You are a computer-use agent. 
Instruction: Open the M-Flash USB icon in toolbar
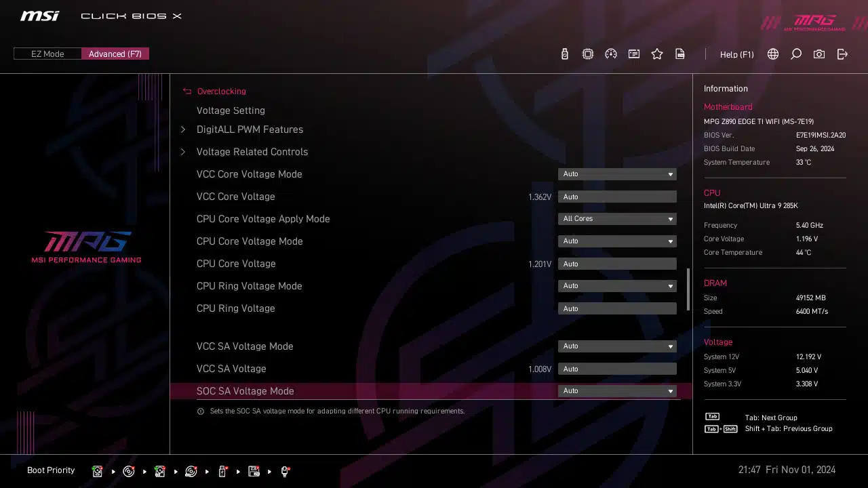pyautogui.click(x=565, y=54)
